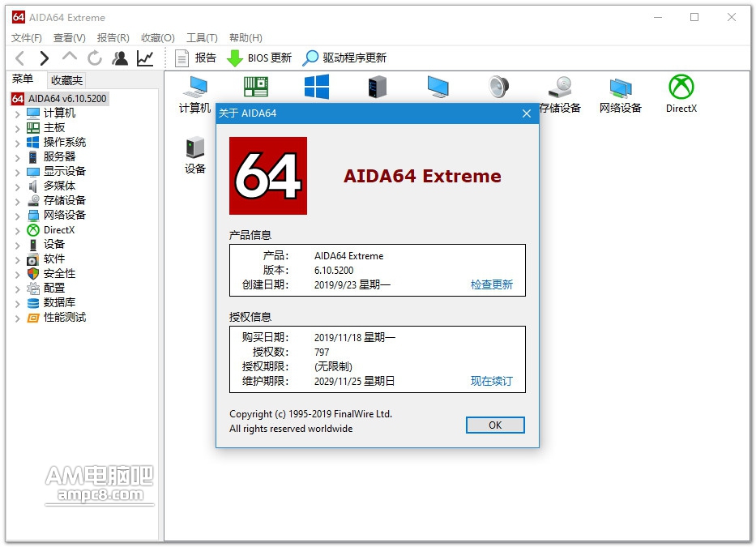Open the speaker multimedia icon in main pane
Screen dimensions: 756x547
coord(498,87)
